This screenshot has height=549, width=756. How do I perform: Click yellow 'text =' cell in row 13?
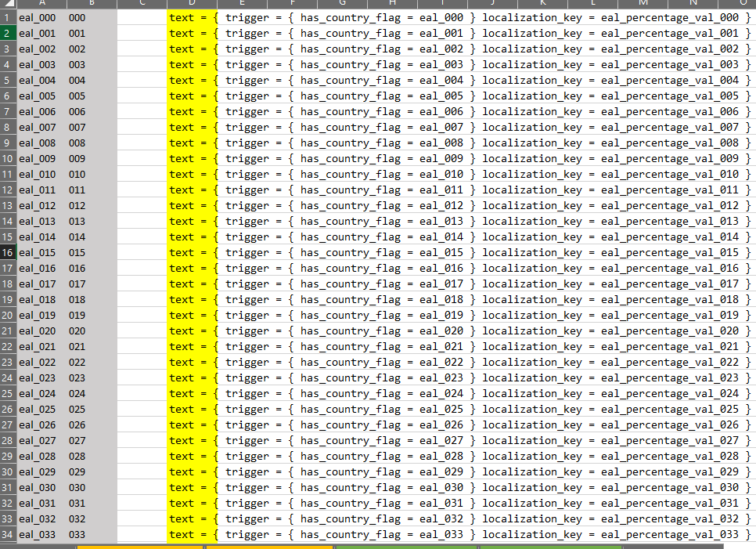point(193,205)
